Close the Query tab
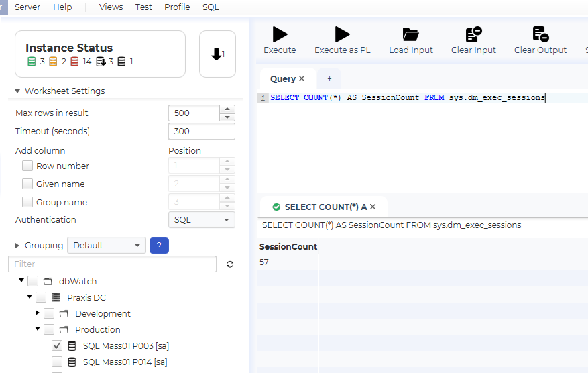The width and height of the screenshot is (588, 373). [302, 79]
